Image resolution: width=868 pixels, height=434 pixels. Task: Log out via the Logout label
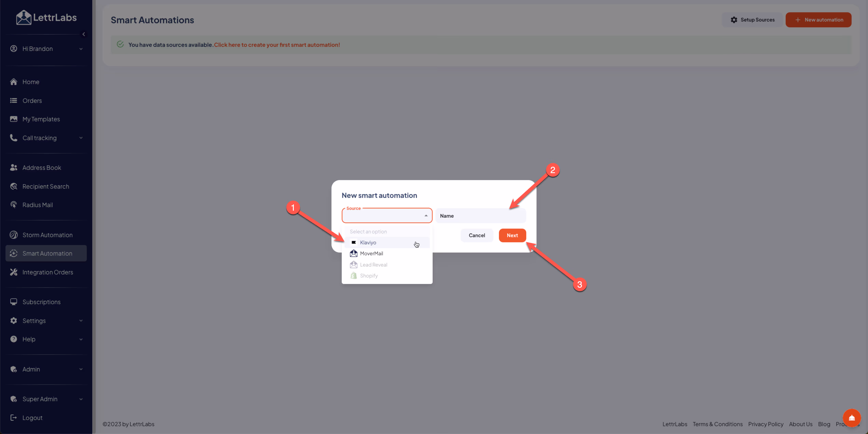coord(32,418)
